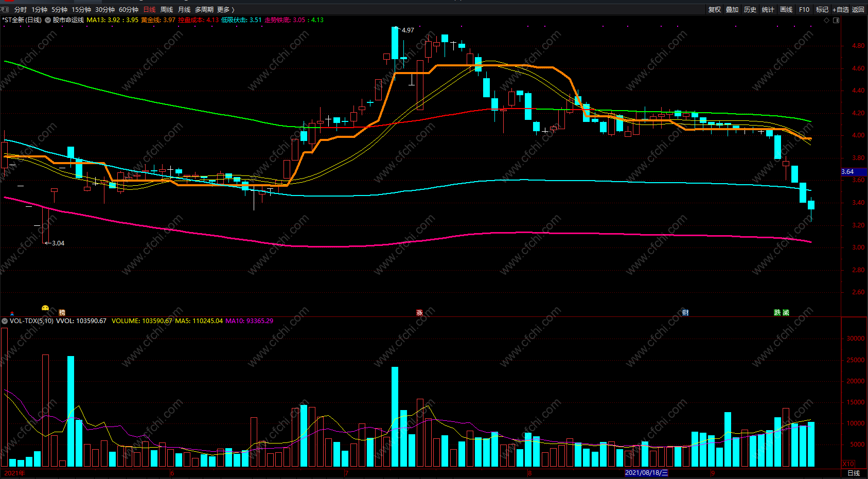Screen dimensions: 868x479
Task: Click the 榜 ranking marker icon
Action: click(62, 313)
